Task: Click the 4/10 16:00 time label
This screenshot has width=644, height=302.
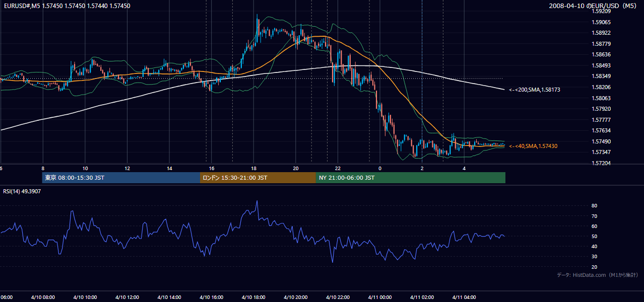Action: pyautogui.click(x=211, y=297)
